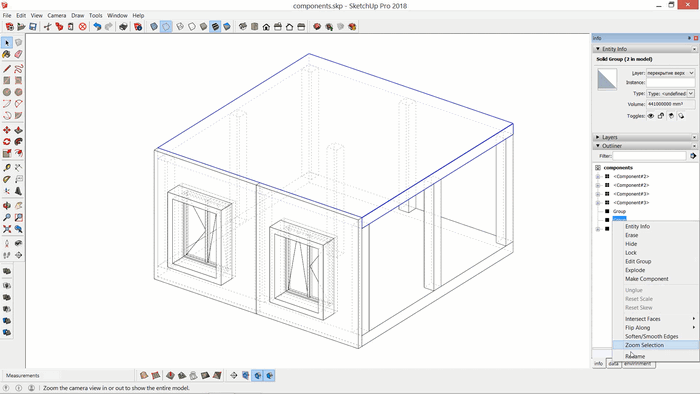Choose Edit Group from context menu
Image resolution: width=700 pixels, height=394 pixels.
click(655, 261)
